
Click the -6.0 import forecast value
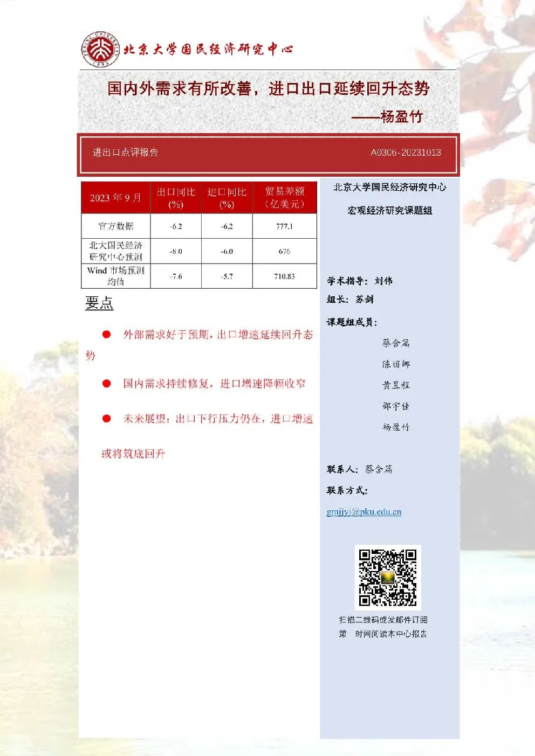(227, 252)
